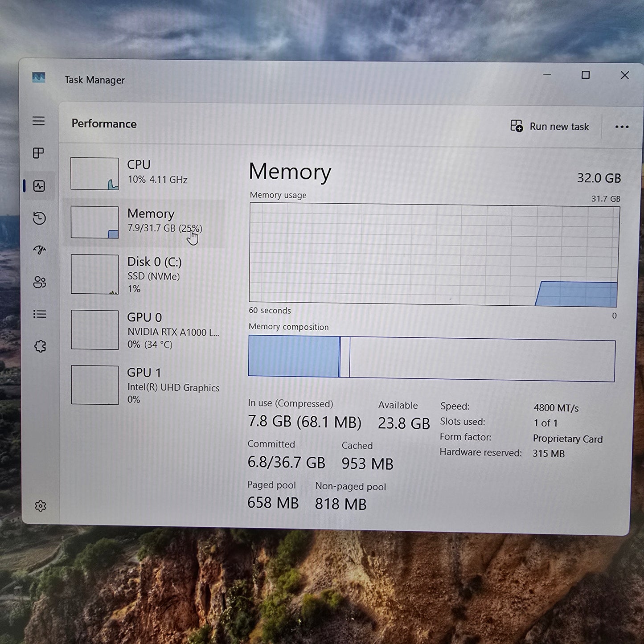Click the Run new task button
The image size is (644, 644).
tap(550, 127)
